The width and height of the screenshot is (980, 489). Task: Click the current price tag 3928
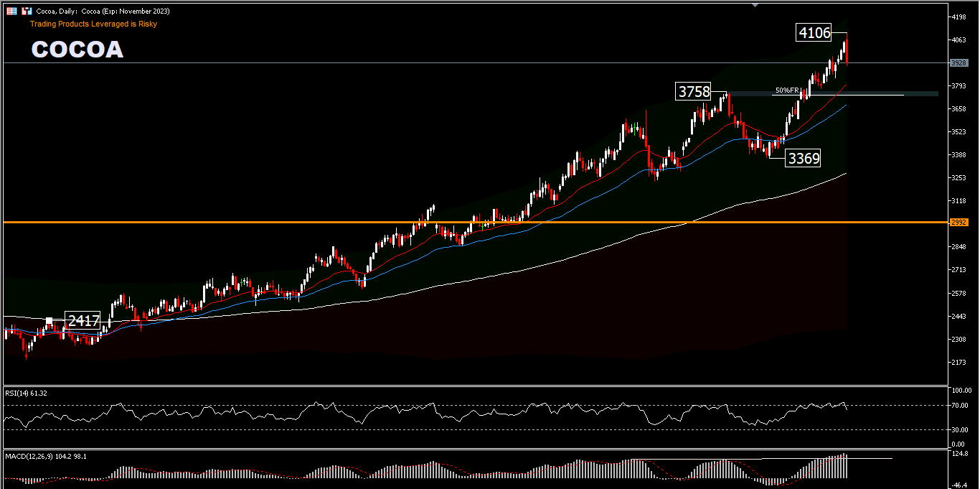pos(958,63)
